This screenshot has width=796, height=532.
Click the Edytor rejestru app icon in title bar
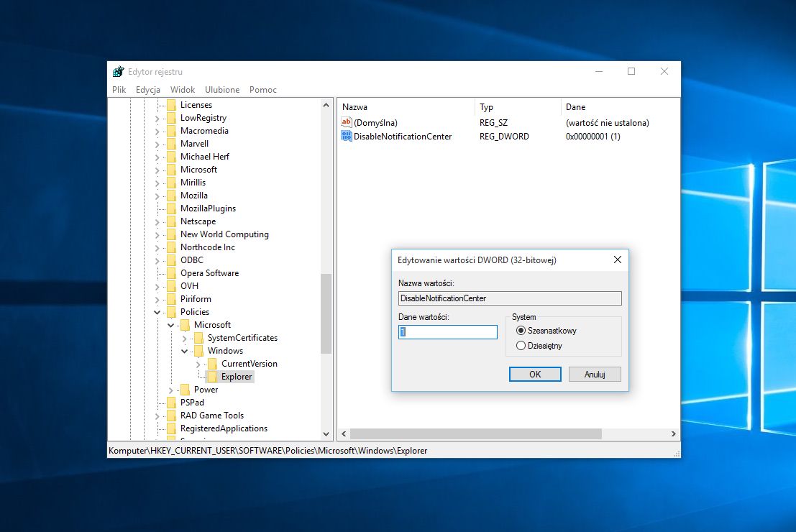pyautogui.click(x=119, y=72)
